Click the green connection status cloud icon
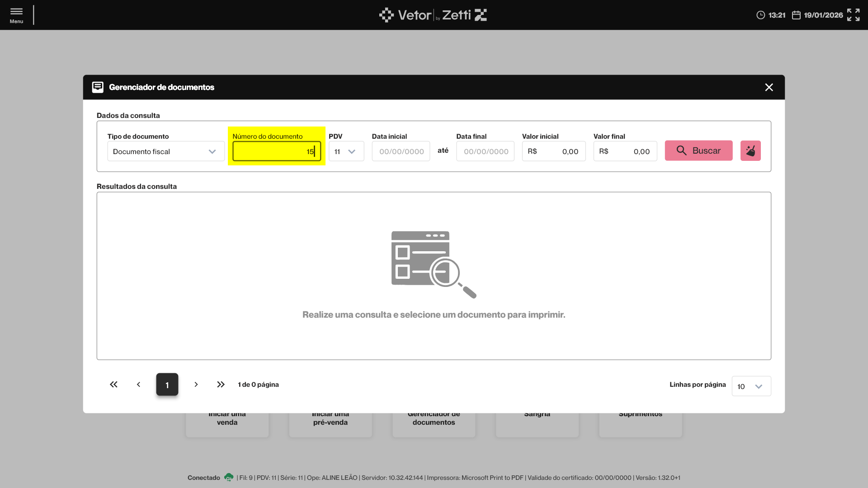Image resolution: width=868 pixels, height=488 pixels. [229, 477]
